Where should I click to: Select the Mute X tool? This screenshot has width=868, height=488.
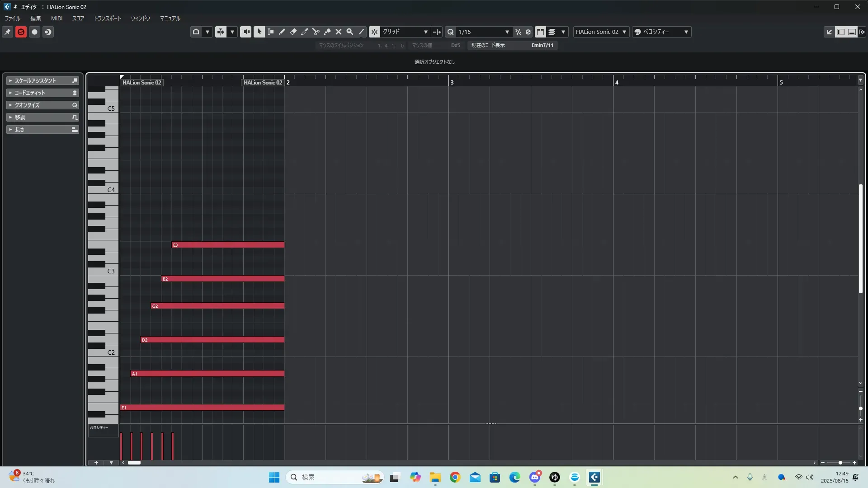[338, 32]
